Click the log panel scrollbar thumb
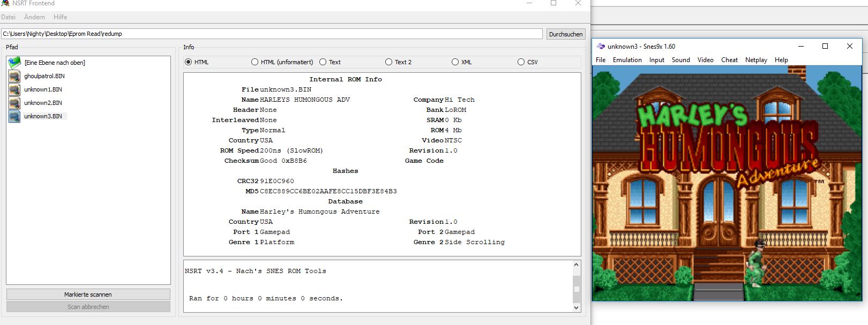The width and height of the screenshot is (868, 325). tap(577, 289)
